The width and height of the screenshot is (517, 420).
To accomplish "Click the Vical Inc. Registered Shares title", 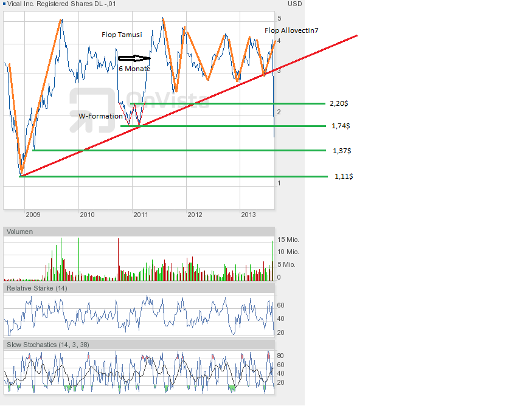I will [61, 4].
